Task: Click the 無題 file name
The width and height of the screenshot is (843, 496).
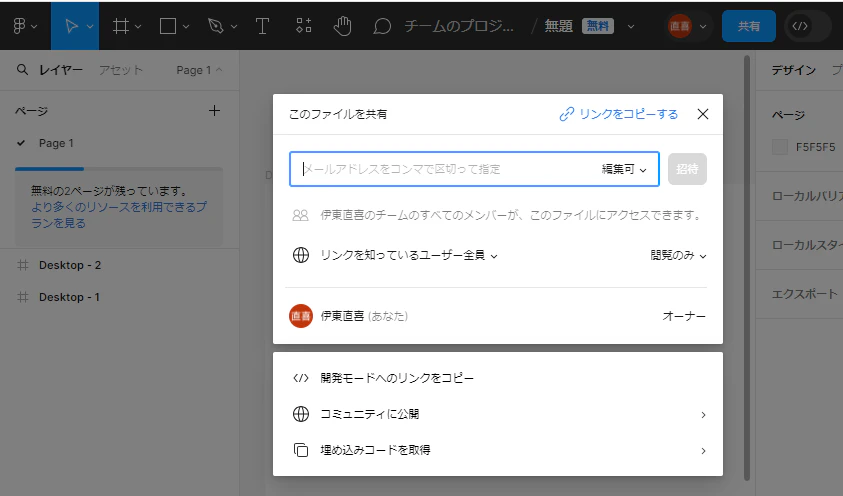Action: pyautogui.click(x=559, y=26)
